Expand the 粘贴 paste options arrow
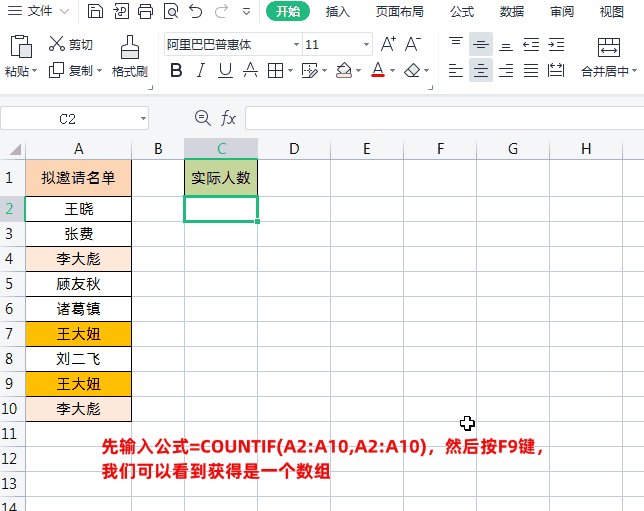 34,71
